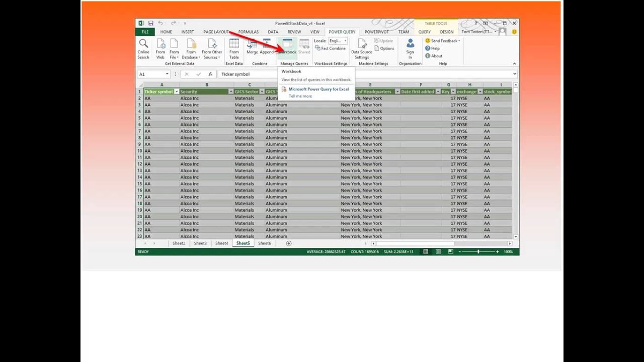Click the Sign In icon
Image resolution: width=644 pixels, height=362 pixels.
click(410, 49)
